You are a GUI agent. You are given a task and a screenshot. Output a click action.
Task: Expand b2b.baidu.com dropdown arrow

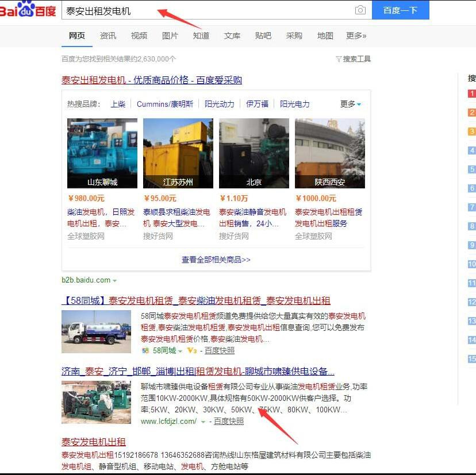[115, 280]
